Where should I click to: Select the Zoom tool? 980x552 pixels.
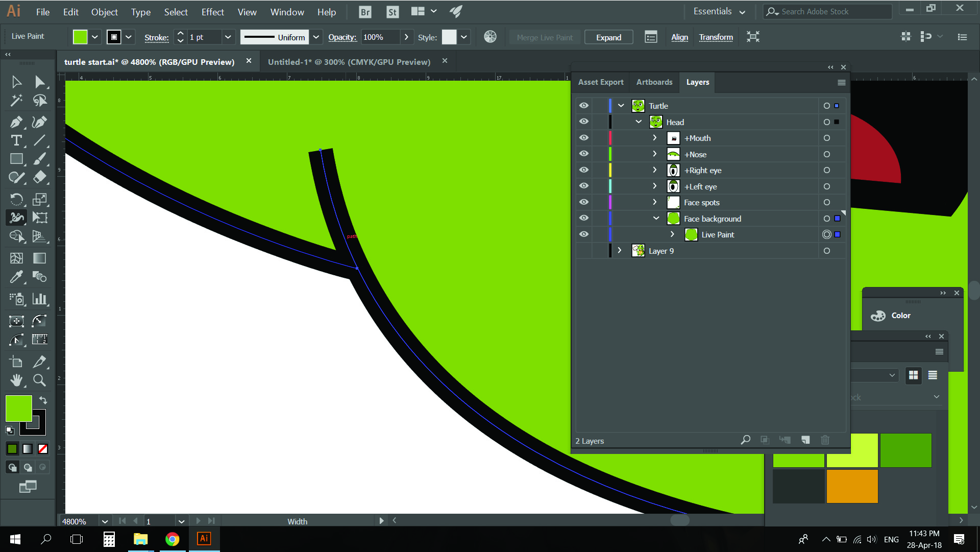[x=39, y=380]
